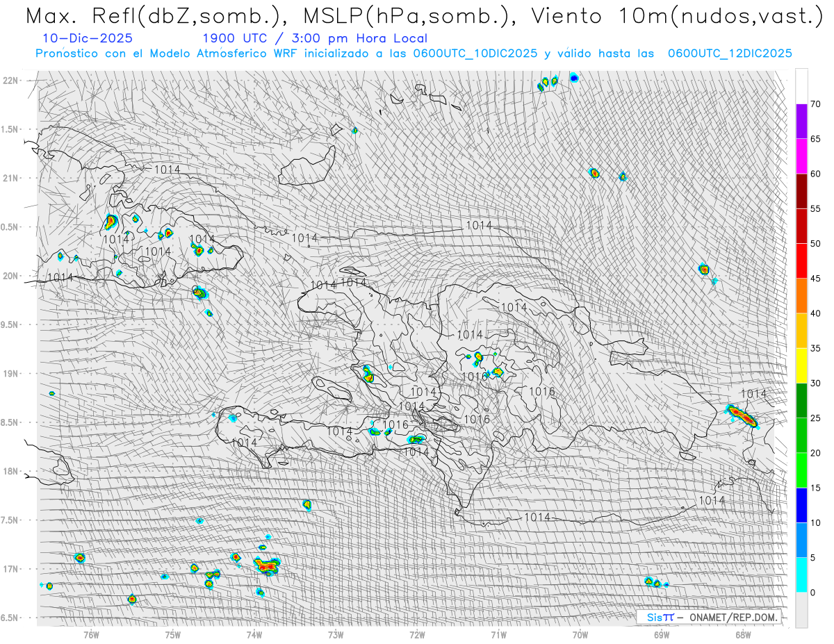Image resolution: width=834 pixels, height=644 pixels.
Task: Click the '19N' latitude label
Action: coord(12,374)
